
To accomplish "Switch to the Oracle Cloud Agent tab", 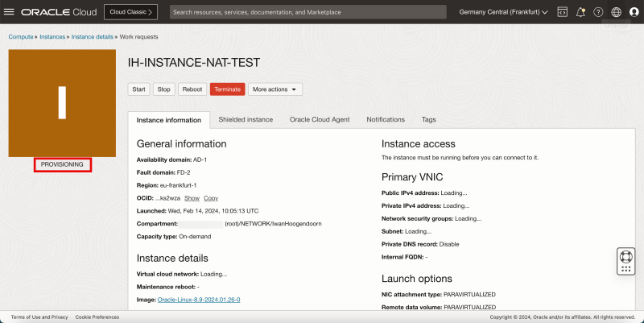I will pyautogui.click(x=320, y=119).
